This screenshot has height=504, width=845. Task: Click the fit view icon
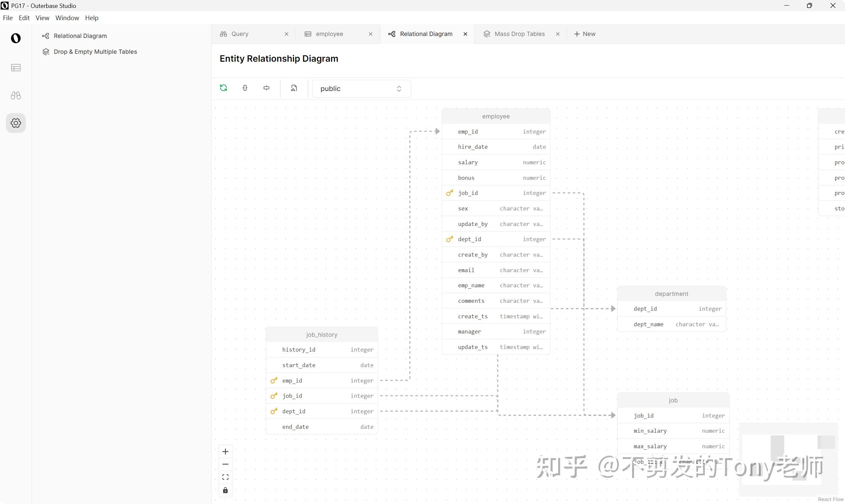click(x=225, y=477)
